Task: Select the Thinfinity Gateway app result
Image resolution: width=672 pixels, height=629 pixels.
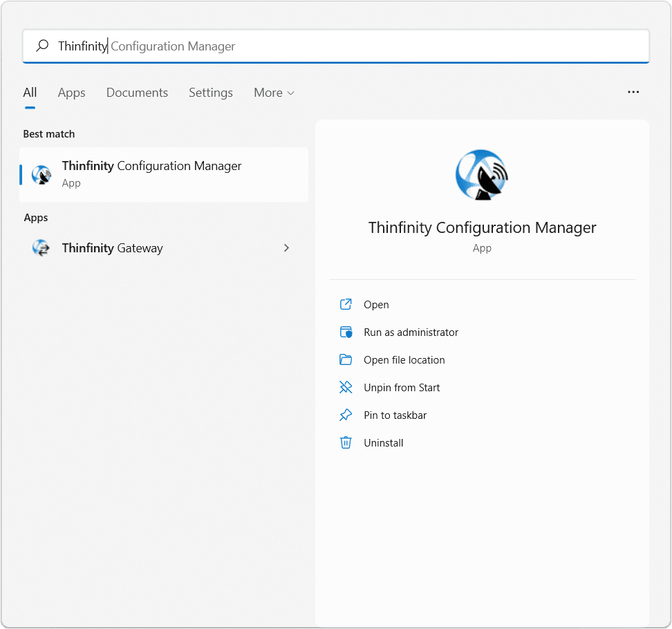Action: tap(164, 247)
